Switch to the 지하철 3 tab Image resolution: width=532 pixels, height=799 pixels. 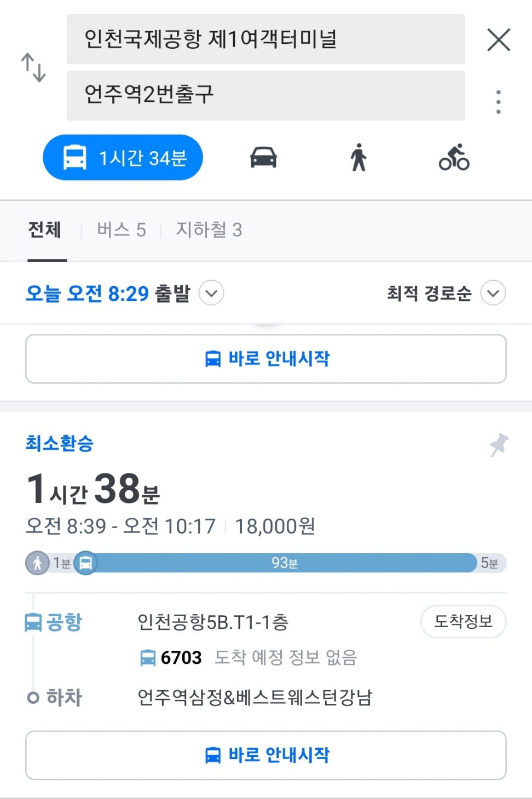(x=209, y=230)
